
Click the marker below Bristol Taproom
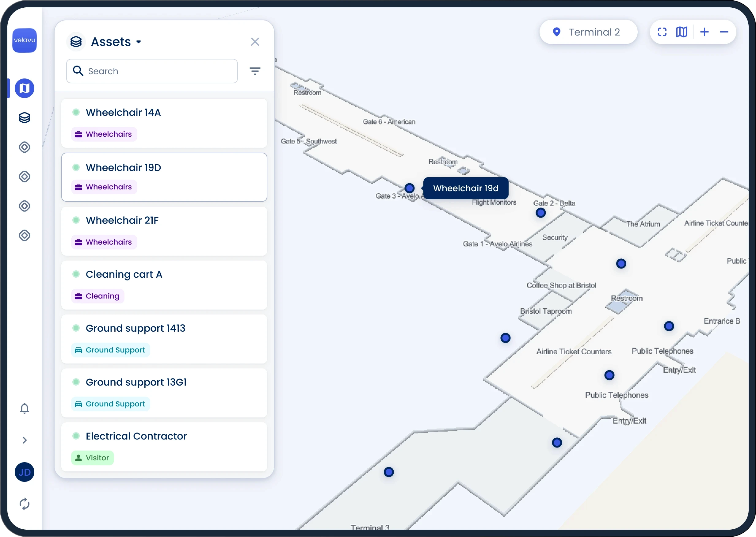pos(505,338)
